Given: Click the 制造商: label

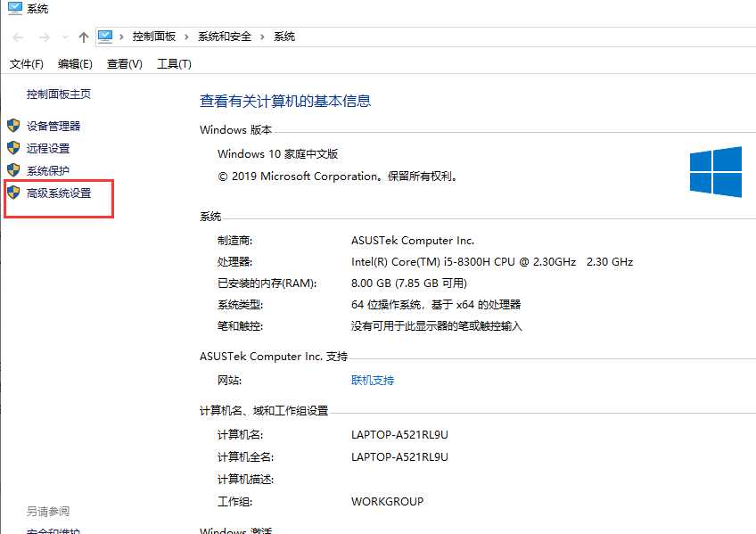Looking at the screenshot, I should coord(234,241).
